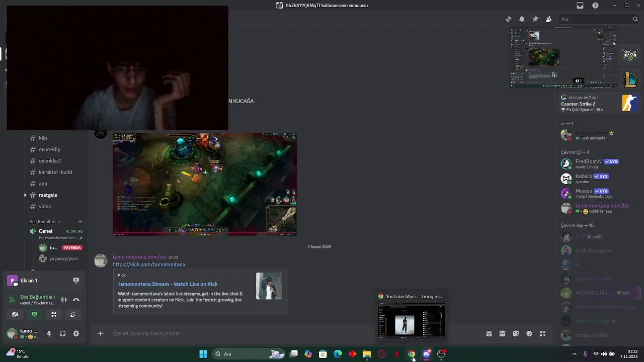Open File Explorer in taskbar

click(x=367, y=354)
